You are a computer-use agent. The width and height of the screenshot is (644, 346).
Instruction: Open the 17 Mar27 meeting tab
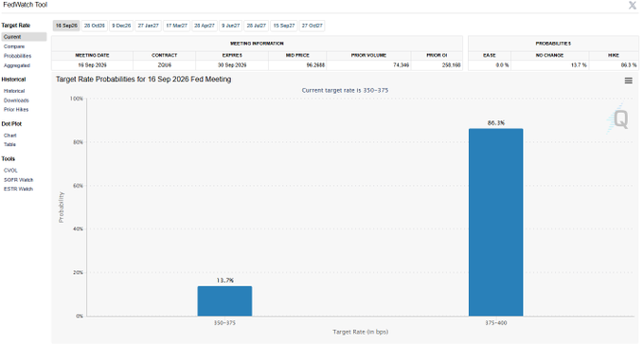(x=176, y=26)
